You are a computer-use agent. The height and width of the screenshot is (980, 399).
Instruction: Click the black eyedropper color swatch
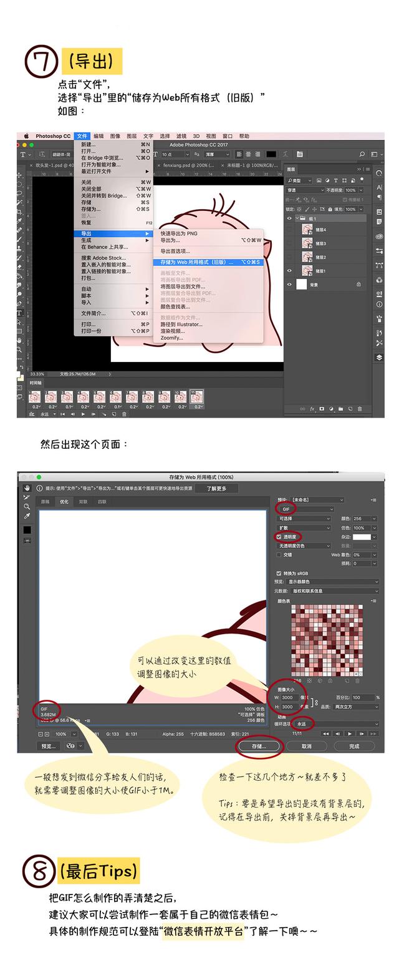[x=27, y=530]
